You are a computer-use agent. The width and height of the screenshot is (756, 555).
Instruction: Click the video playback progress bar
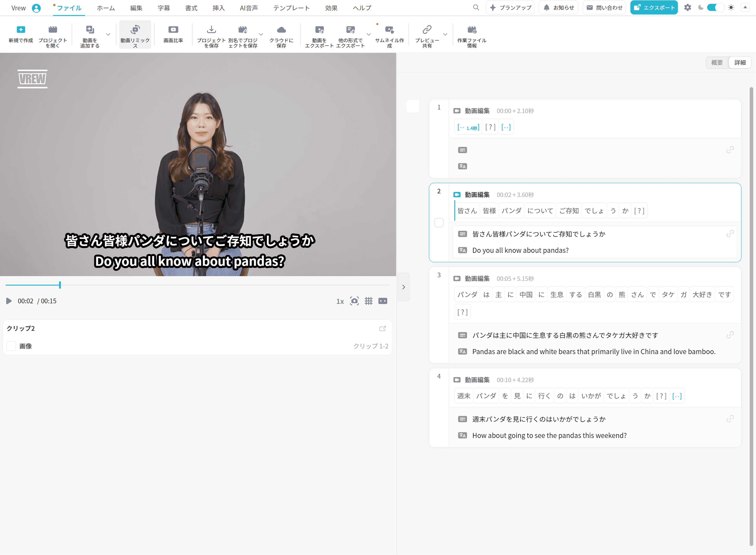tap(202, 285)
